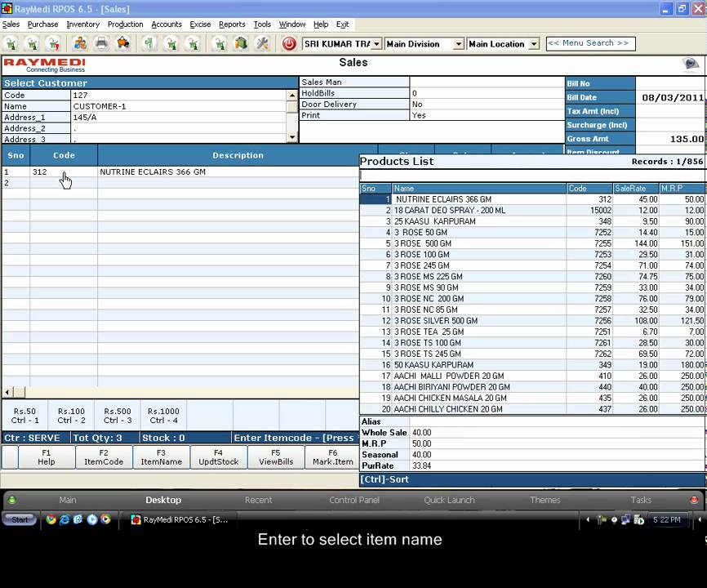This screenshot has height=588, width=707.
Task: Click the red orb on the dock bar
Action: pyautogui.click(x=695, y=500)
